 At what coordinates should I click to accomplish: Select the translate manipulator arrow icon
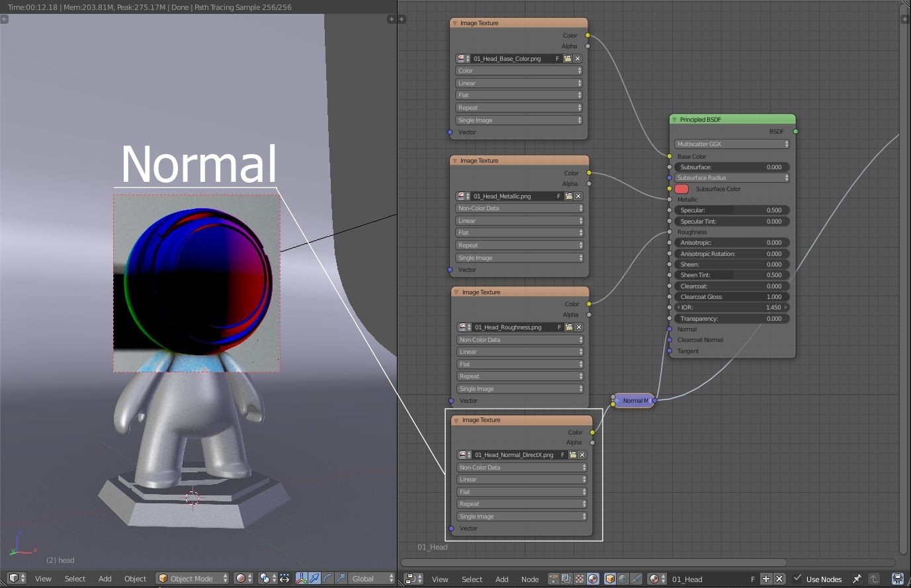click(314, 578)
